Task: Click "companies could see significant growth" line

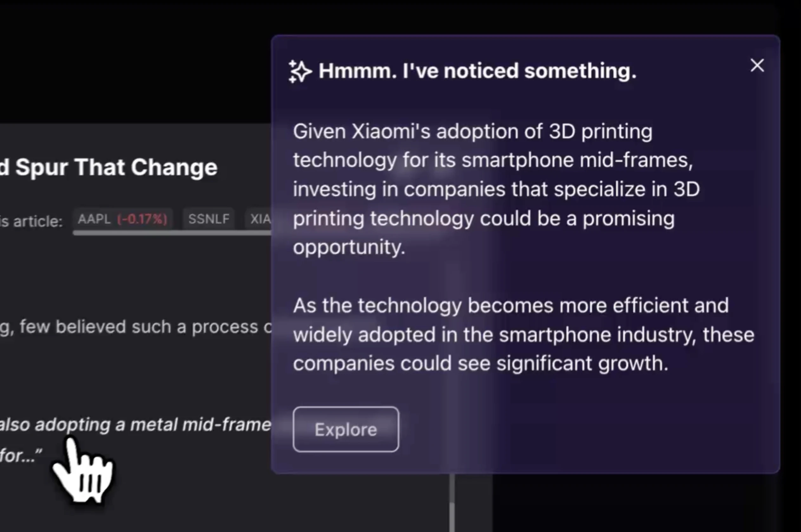Action: tap(480, 363)
